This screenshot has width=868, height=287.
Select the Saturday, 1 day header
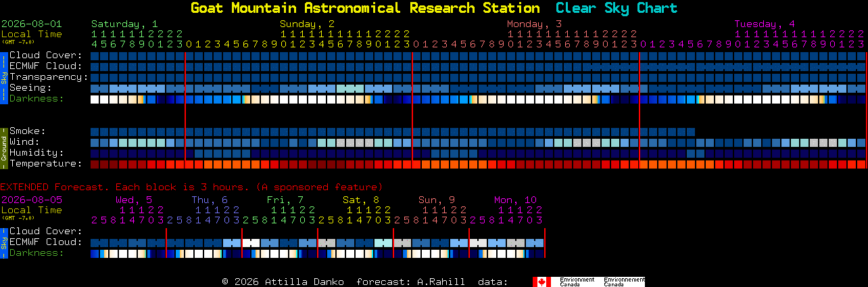click(x=124, y=24)
